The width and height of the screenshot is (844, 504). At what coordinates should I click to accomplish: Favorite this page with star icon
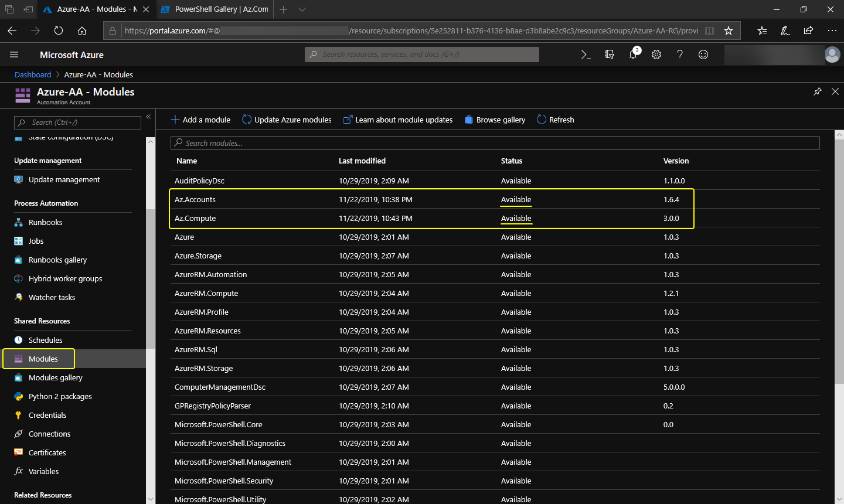click(729, 30)
